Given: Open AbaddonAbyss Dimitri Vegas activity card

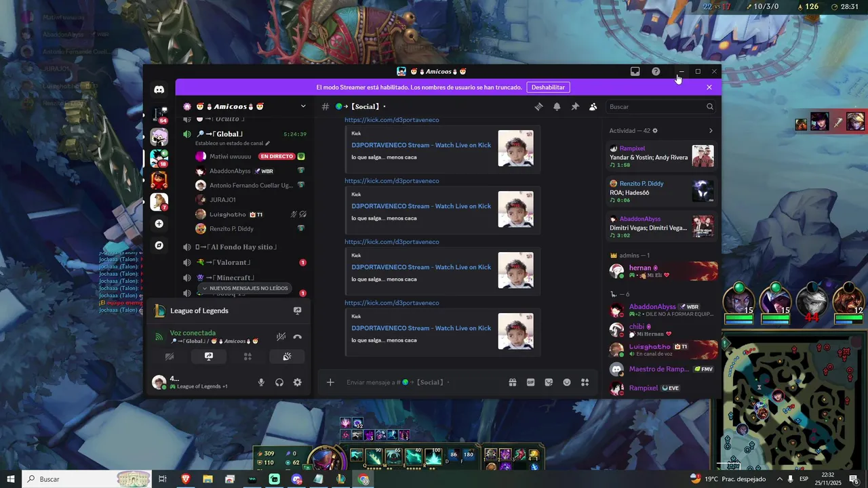Looking at the screenshot, I should point(662,226).
